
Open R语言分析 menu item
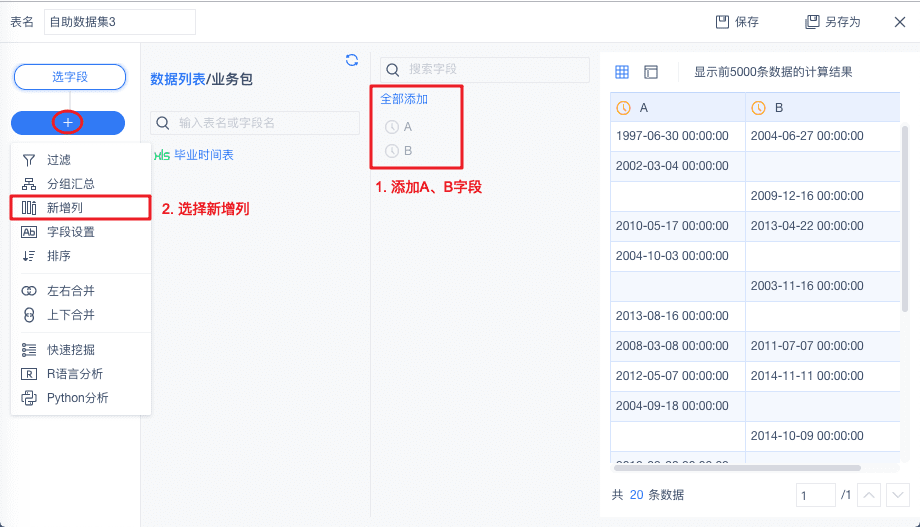pyautogui.click(x=80, y=374)
